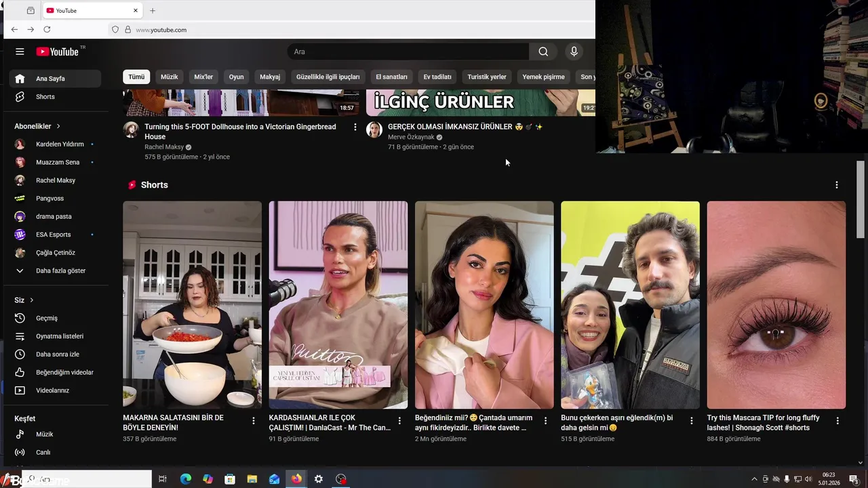Play the Beğendiniz mii short thumbnail
Screen dimensions: 868x488
484,305
